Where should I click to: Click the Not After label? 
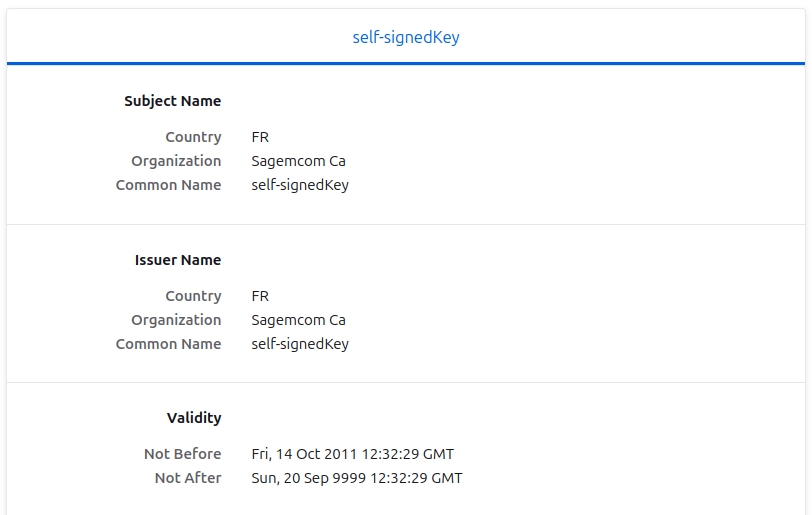click(x=188, y=478)
